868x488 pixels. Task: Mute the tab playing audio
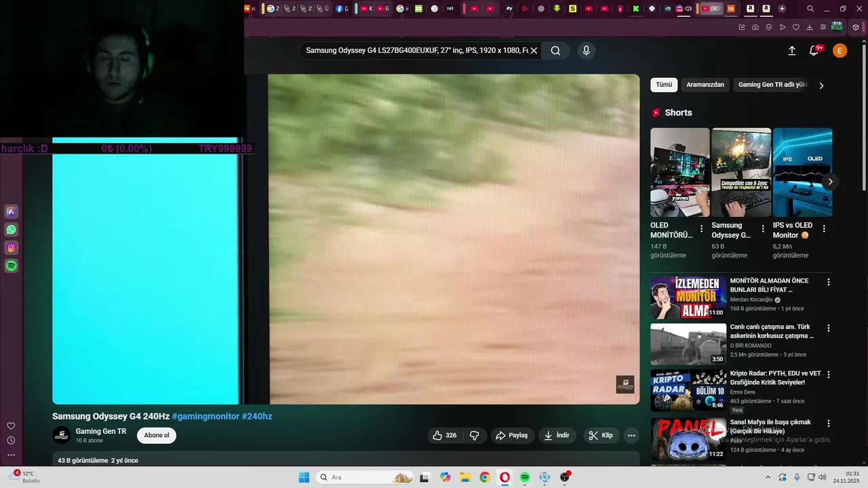689,9
